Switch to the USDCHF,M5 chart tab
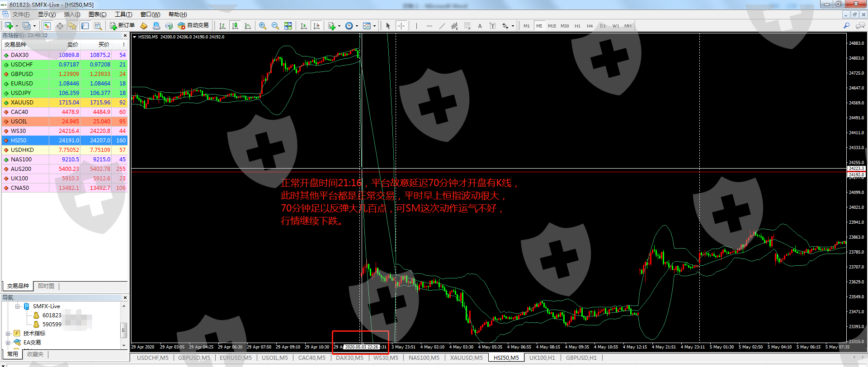 click(x=153, y=358)
